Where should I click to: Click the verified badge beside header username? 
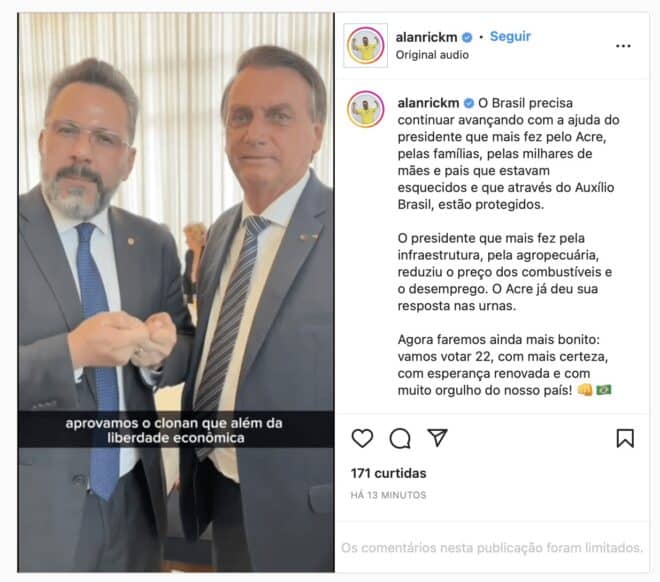pyautogui.click(x=467, y=37)
